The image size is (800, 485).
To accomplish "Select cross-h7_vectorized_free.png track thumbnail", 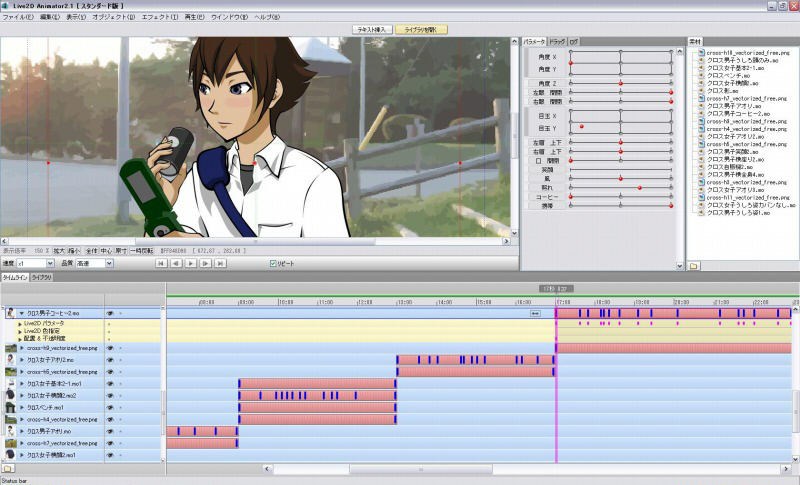I will point(10,443).
